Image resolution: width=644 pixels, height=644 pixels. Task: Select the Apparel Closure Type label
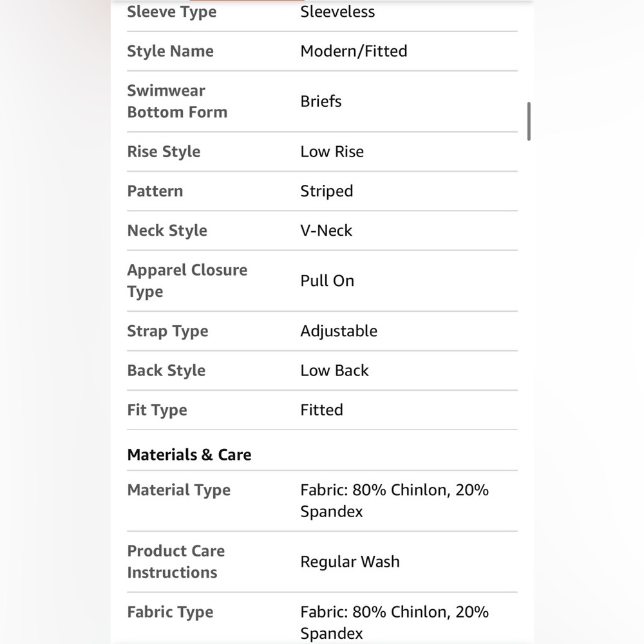[x=187, y=281]
